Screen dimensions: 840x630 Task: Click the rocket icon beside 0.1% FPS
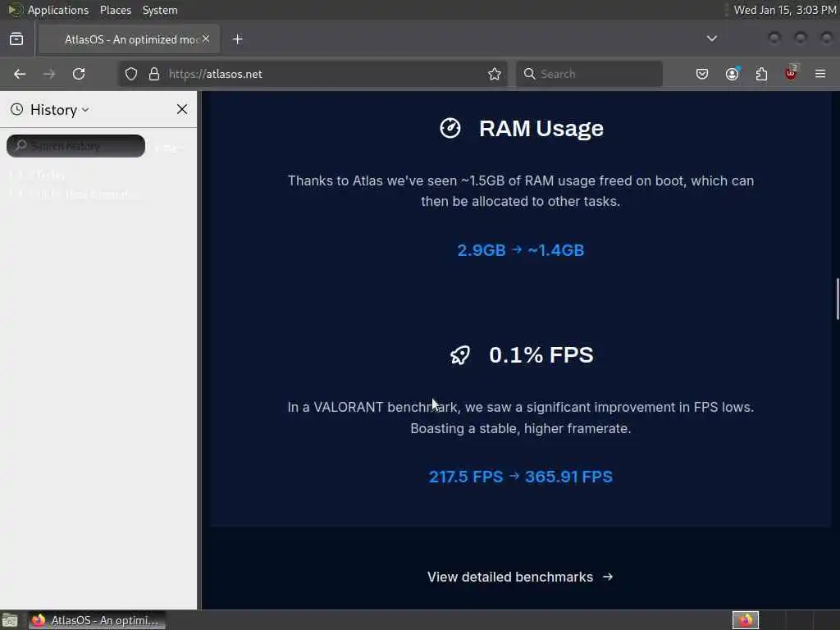[x=459, y=355]
